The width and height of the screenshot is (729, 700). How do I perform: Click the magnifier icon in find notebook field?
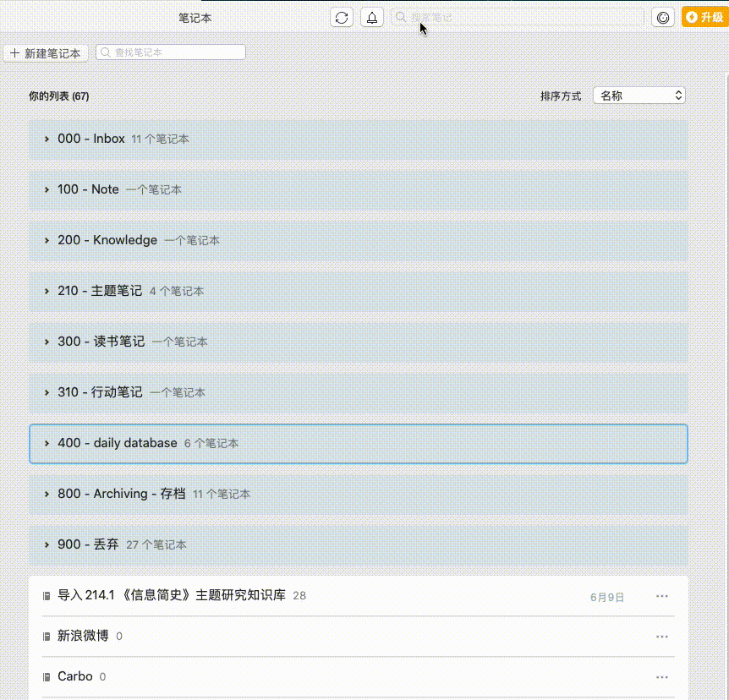coord(106,52)
